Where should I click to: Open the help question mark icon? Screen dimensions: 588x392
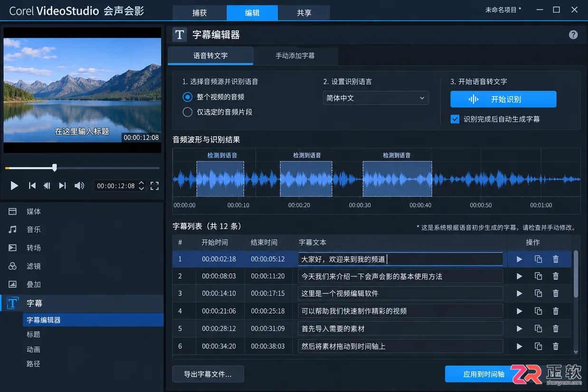[573, 35]
